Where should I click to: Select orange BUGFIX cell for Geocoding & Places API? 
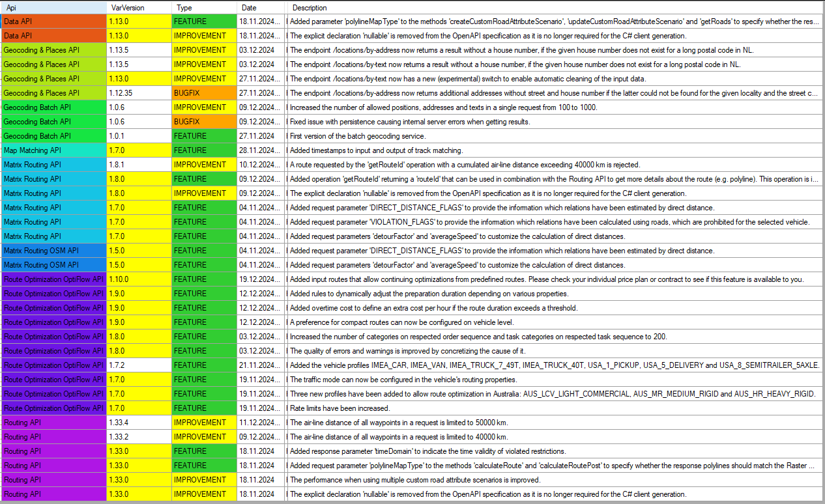pyautogui.click(x=204, y=93)
